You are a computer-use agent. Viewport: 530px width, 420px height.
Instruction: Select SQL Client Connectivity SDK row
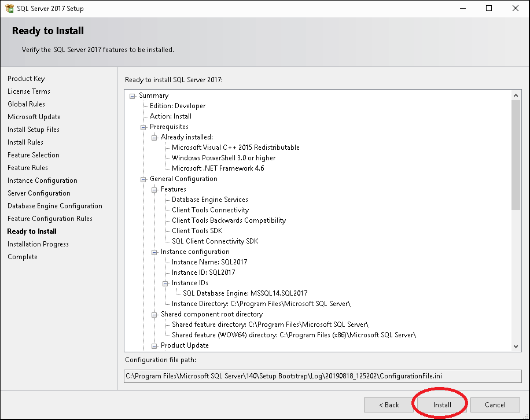(x=215, y=241)
